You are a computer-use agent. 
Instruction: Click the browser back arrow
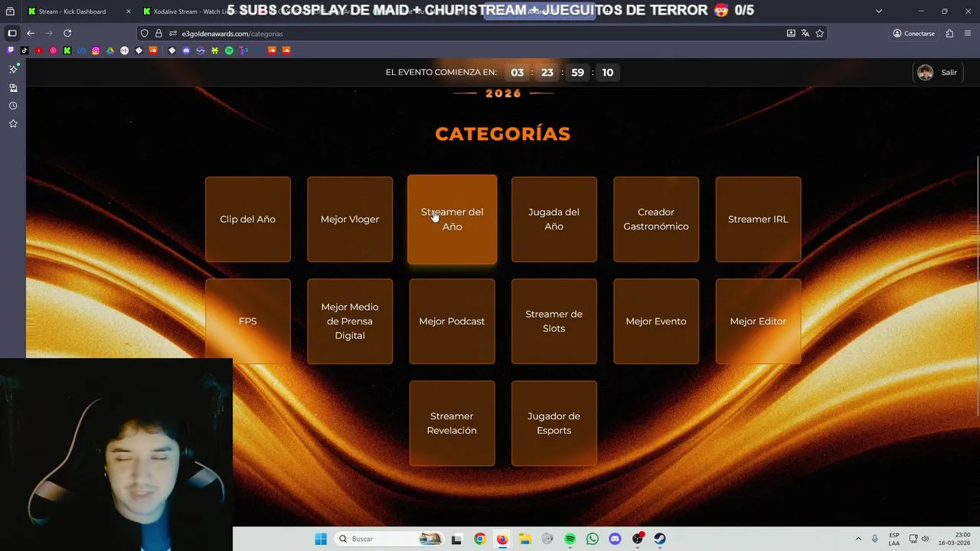click(30, 34)
